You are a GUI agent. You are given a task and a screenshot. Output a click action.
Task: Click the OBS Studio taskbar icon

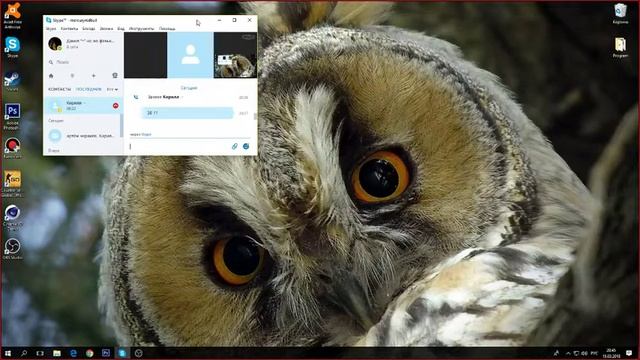[x=139, y=353]
